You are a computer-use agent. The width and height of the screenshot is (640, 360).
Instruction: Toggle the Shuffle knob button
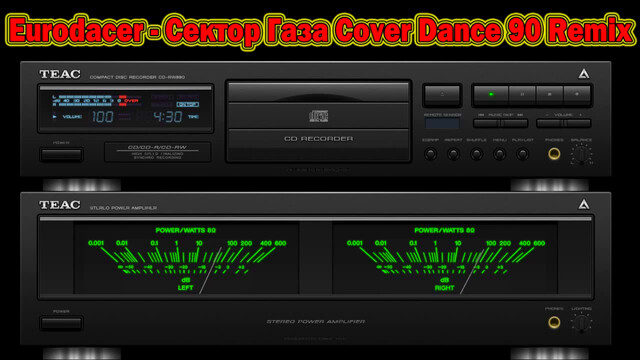[x=476, y=154]
